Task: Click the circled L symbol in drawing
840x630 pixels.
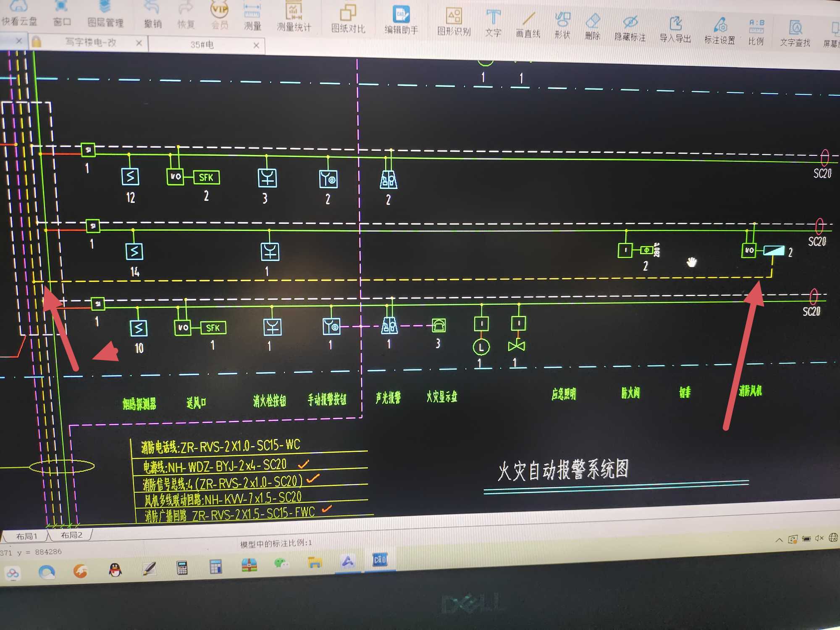Action: pyautogui.click(x=481, y=347)
